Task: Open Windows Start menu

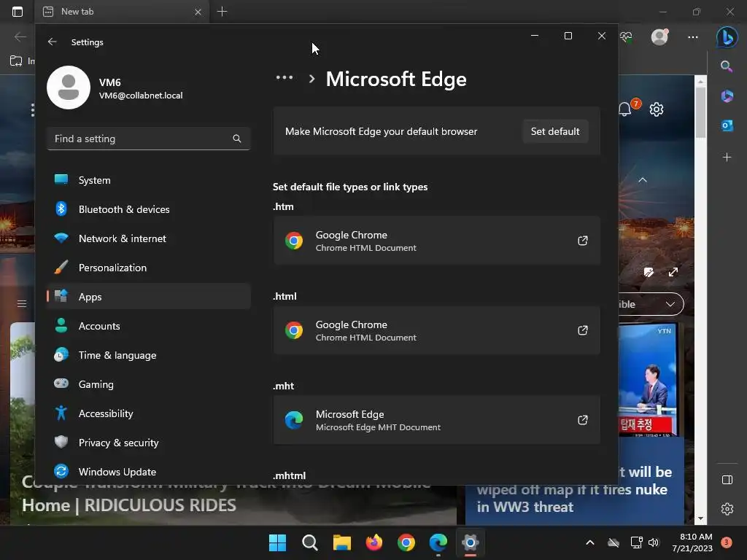Action: pyautogui.click(x=277, y=542)
